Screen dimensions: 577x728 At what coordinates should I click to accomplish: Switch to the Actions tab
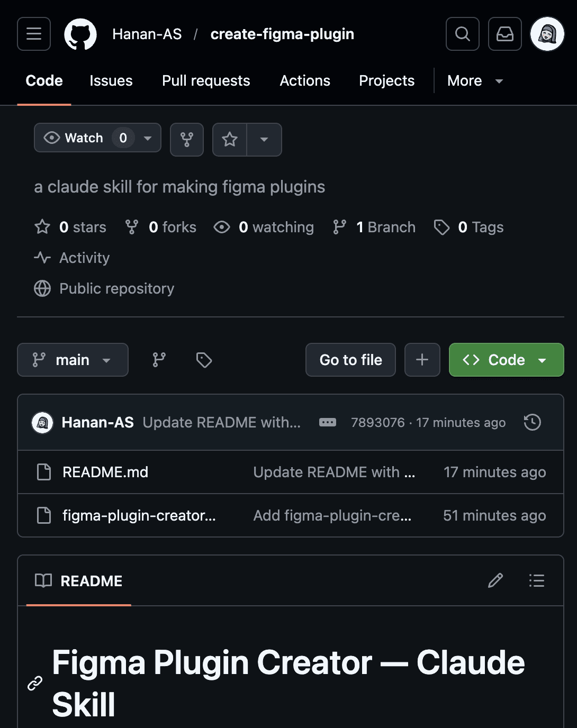point(305,81)
